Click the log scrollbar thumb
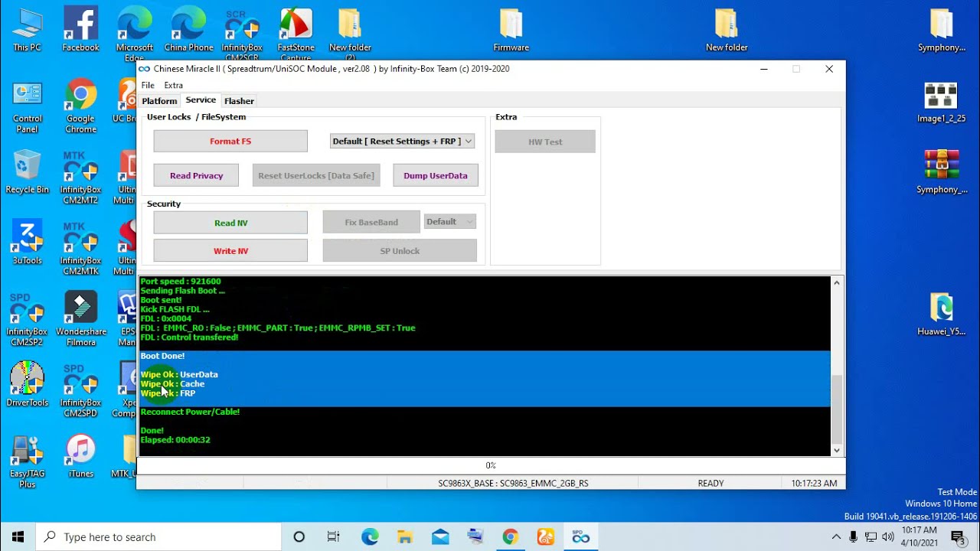Screen dimensions: 980x551 click(x=837, y=409)
